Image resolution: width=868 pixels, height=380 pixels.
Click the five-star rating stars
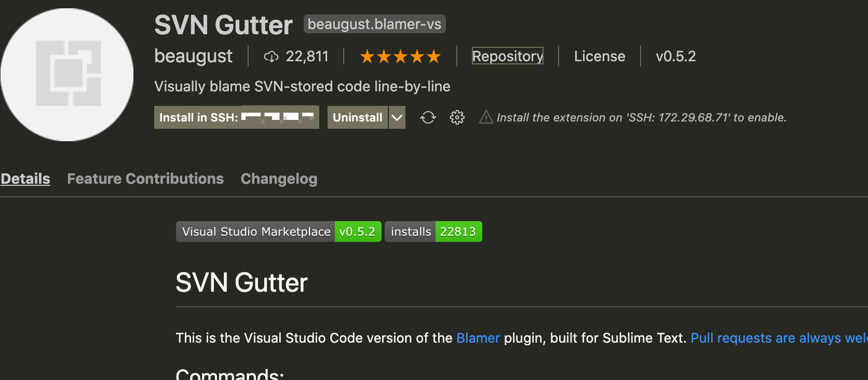(x=400, y=56)
